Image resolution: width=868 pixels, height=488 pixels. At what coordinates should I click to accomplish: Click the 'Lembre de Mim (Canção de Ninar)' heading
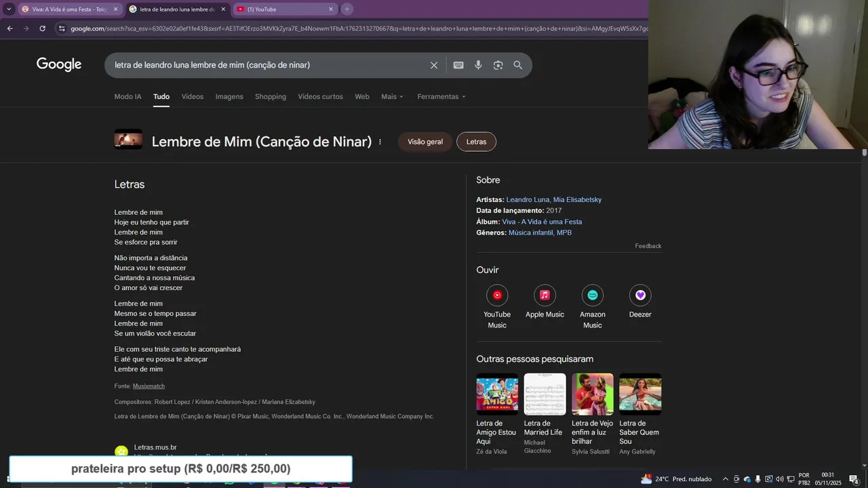[x=262, y=142]
